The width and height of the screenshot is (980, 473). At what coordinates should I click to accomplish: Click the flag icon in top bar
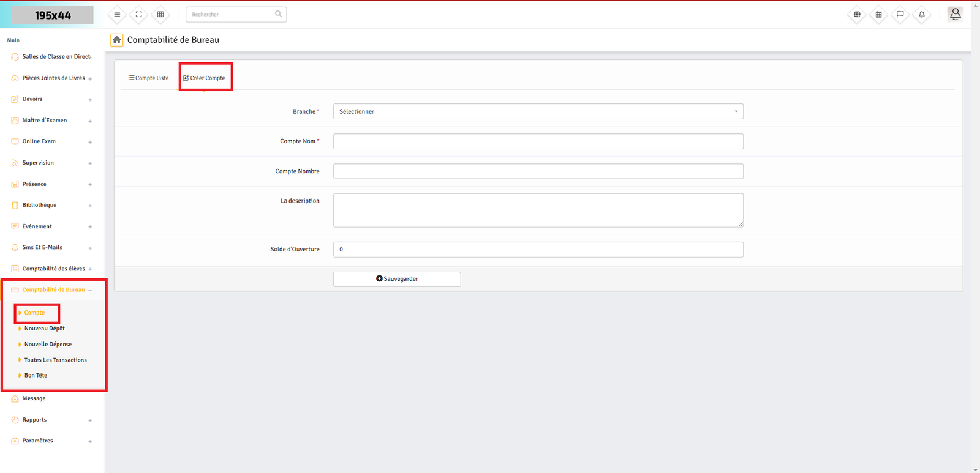coord(900,14)
